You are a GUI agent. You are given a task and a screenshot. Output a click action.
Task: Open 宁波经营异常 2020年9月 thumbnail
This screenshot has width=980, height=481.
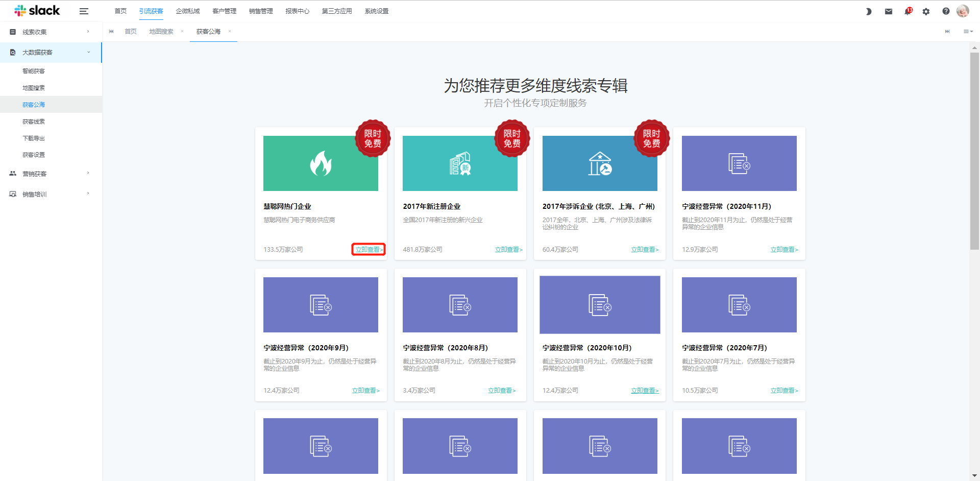tap(321, 305)
